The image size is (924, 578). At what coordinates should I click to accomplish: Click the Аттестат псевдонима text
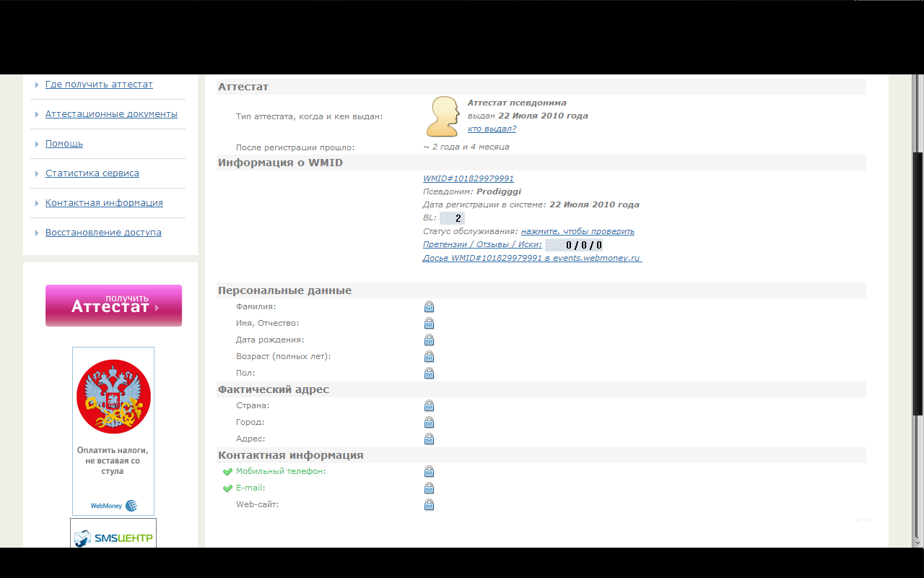(x=517, y=103)
